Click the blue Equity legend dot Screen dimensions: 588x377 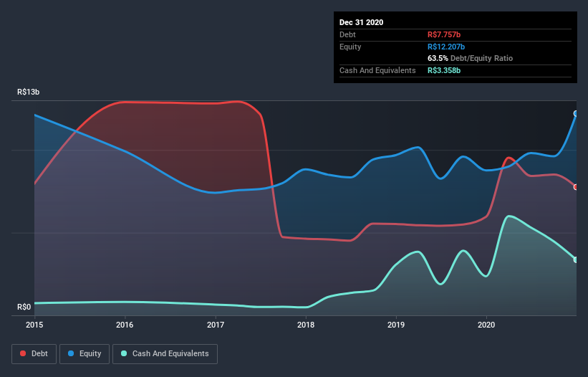pyautogui.click(x=71, y=353)
